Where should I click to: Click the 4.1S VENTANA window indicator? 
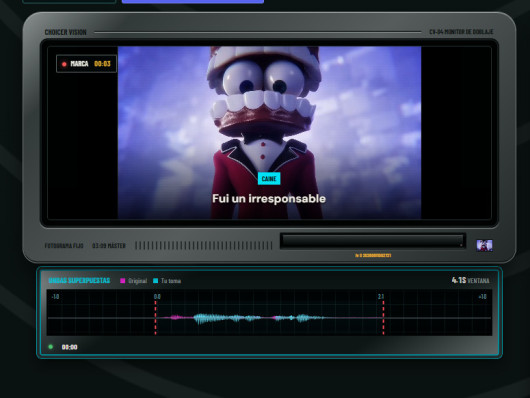(x=471, y=280)
